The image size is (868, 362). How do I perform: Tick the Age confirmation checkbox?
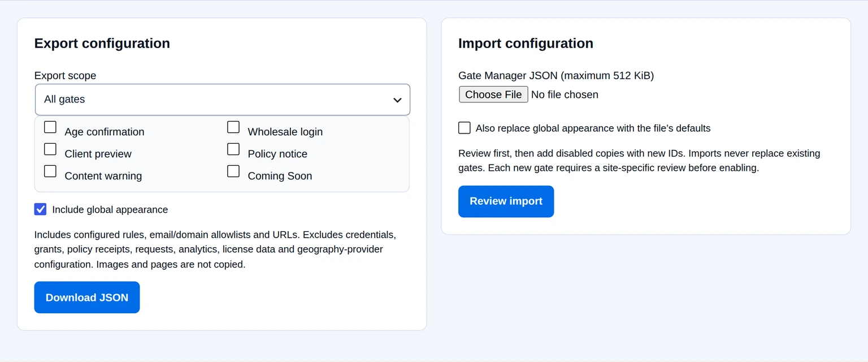pyautogui.click(x=50, y=127)
